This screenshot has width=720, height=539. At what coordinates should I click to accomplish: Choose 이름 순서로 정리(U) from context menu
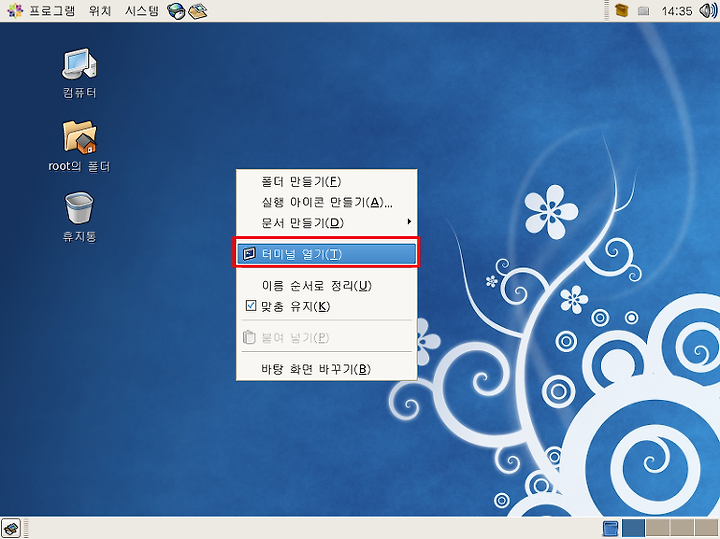326,286
